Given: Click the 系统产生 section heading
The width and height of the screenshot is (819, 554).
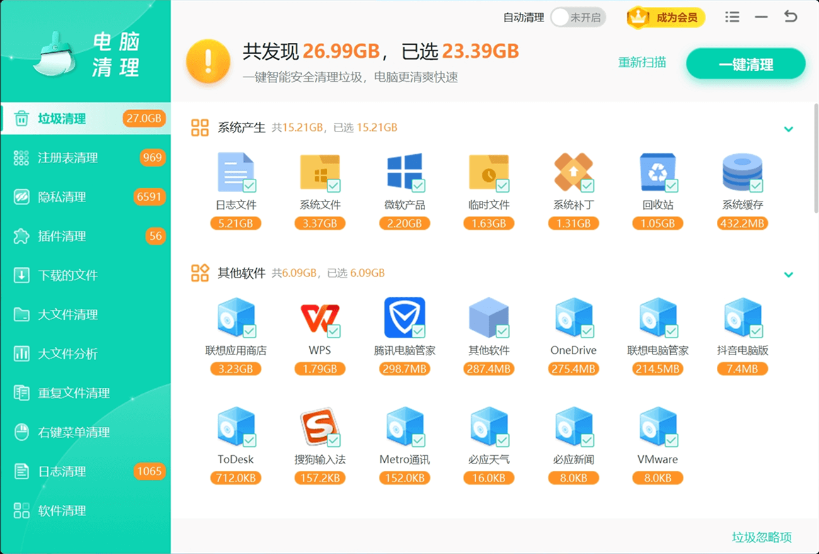Looking at the screenshot, I should coord(241,127).
